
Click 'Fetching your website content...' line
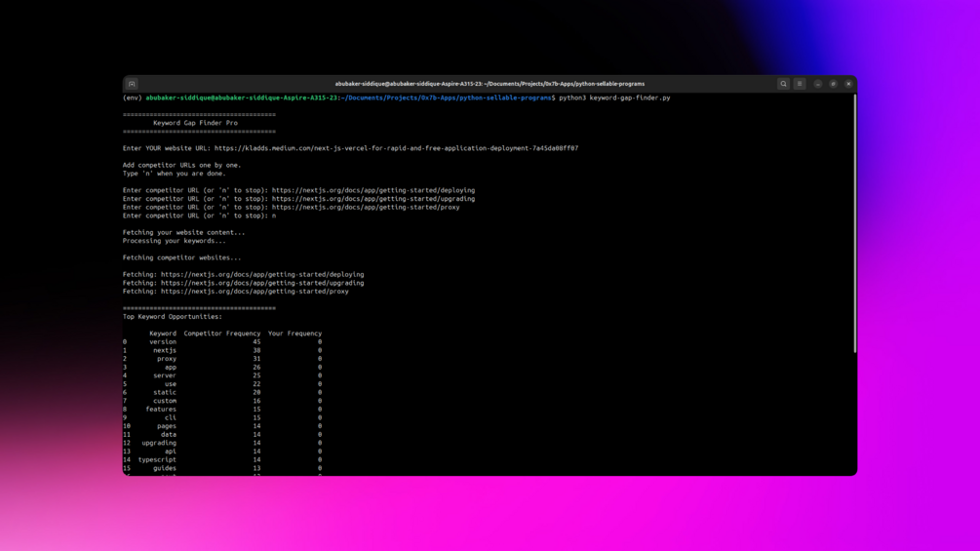pyautogui.click(x=183, y=232)
